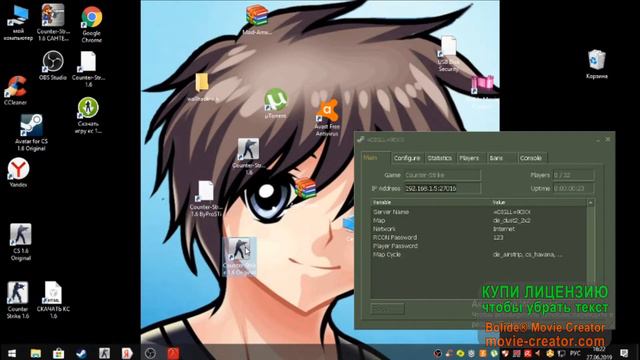This screenshot has width=640, height=360.
Task: Click the variable list scrollbar up arrow
Action: point(590,203)
